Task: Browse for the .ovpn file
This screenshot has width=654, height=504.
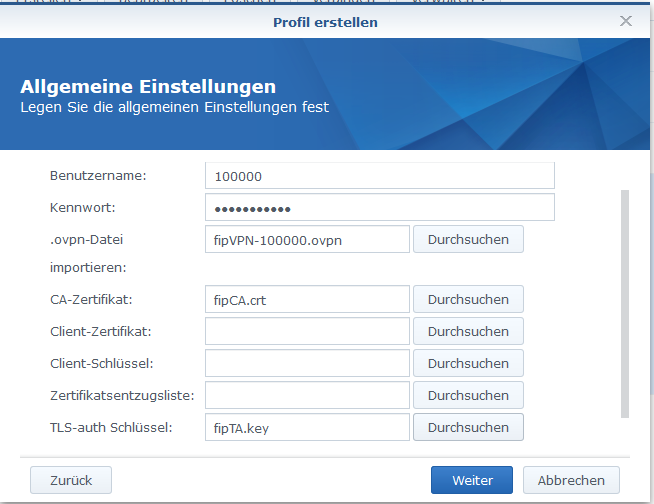Action: tap(468, 240)
